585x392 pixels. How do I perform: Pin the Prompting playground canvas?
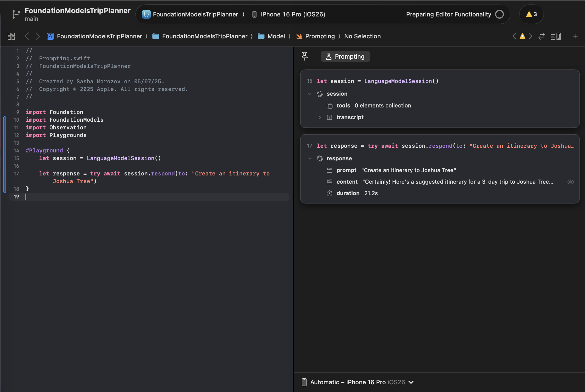pyautogui.click(x=305, y=56)
